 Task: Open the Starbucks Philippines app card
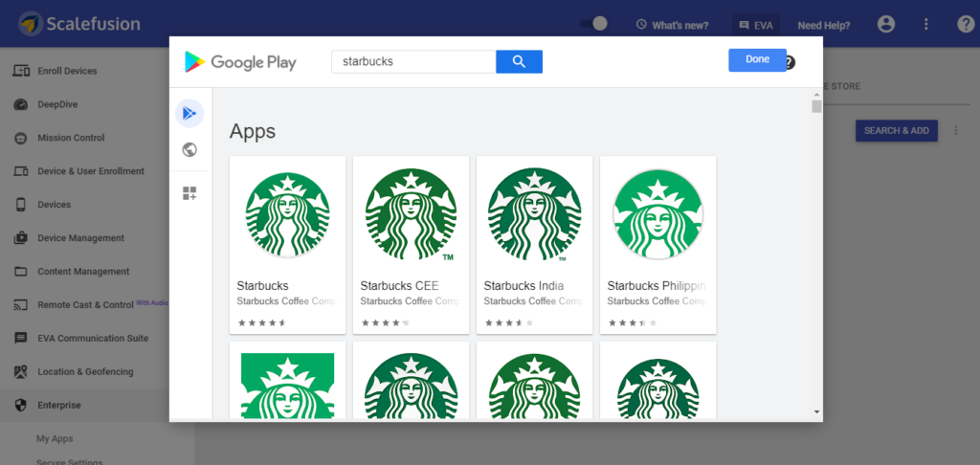coord(658,245)
